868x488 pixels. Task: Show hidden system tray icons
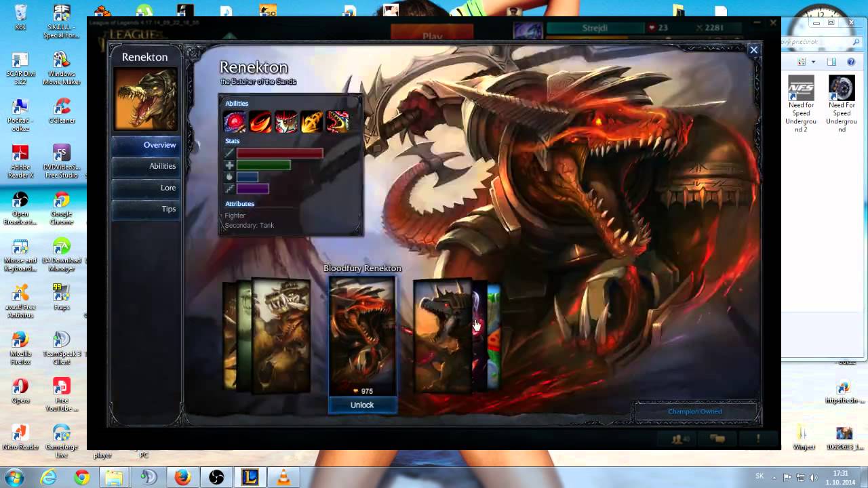coord(775,477)
